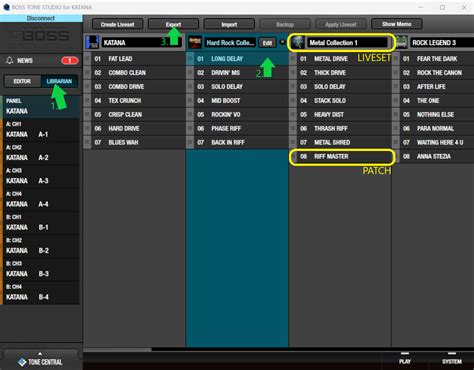Open the NEWS bell notification
Screen dimensions: 474x370
(10, 60)
